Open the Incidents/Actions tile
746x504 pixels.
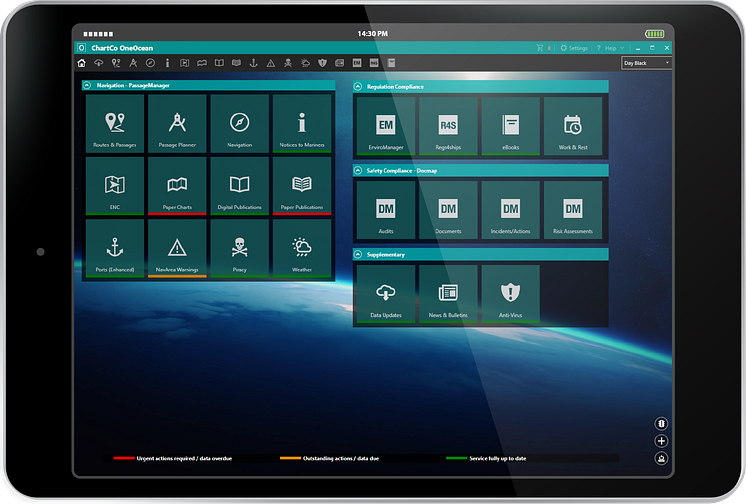510,210
